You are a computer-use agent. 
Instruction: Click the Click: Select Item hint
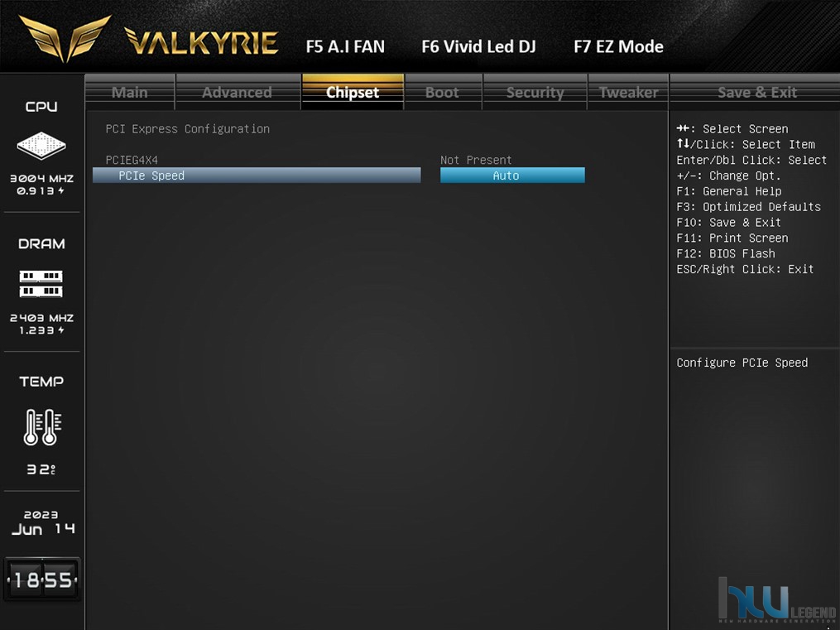(746, 145)
